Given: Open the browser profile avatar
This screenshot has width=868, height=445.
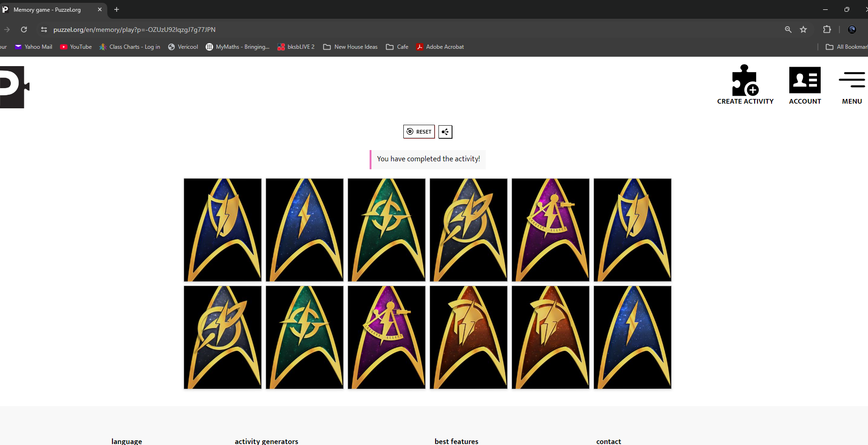Looking at the screenshot, I should click(x=852, y=30).
